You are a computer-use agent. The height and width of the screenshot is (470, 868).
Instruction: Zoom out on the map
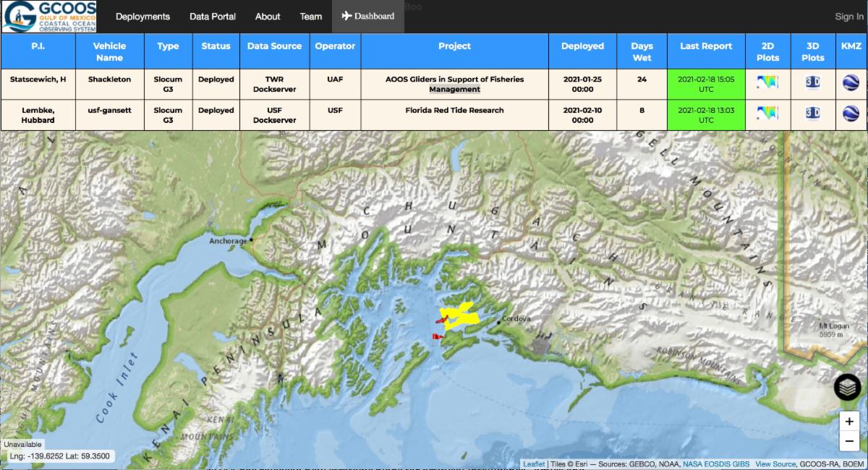tap(849, 440)
